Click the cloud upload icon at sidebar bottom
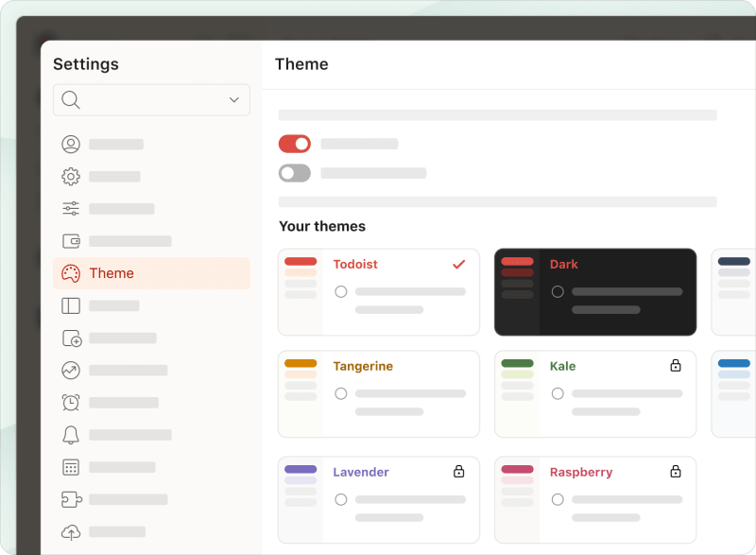Screen dimensions: 756x555 click(70, 531)
